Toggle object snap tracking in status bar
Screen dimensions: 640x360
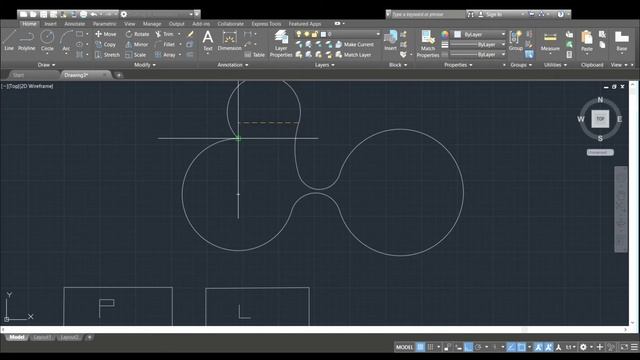pos(511,347)
